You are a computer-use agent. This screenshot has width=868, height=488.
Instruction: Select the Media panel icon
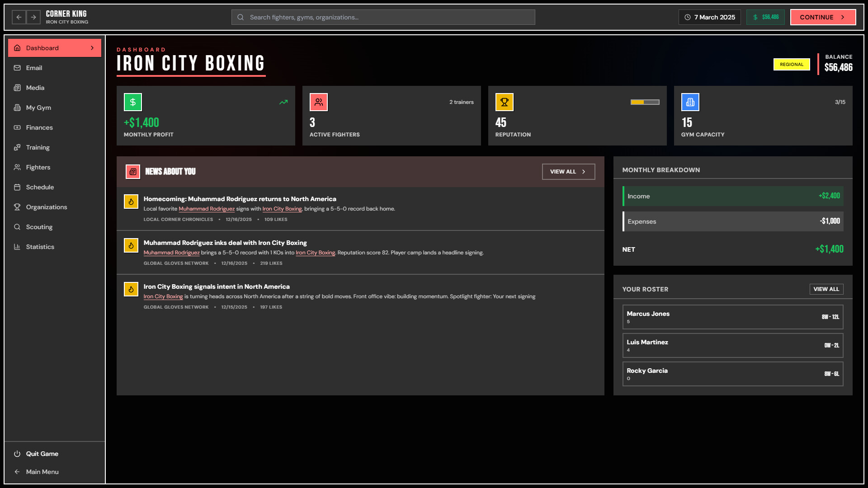point(17,88)
